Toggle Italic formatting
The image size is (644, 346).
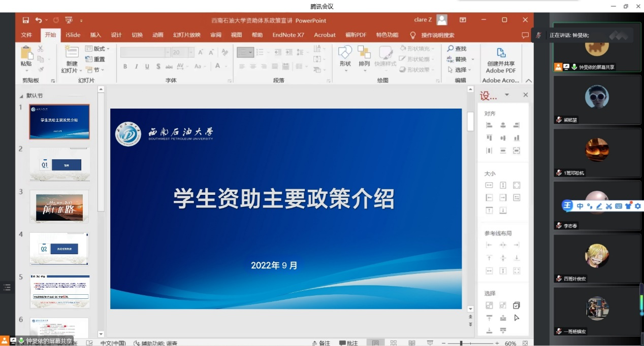click(136, 66)
